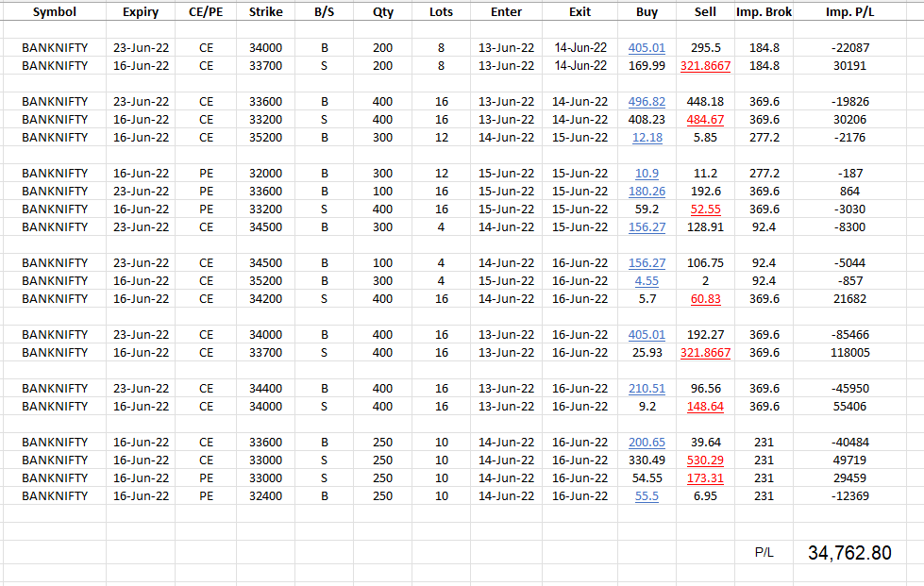The width and height of the screenshot is (924, 586).
Task: Select the 128.91 sell cell
Action: click(x=705, y=226)
